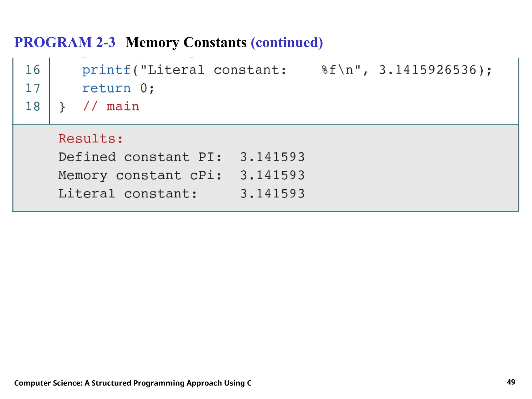The image size is (532, 399).
Task: Click line number 17
Action: 33,88
